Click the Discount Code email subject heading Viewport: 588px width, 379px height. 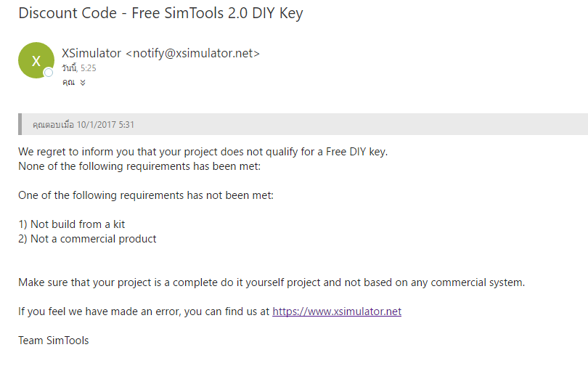coord(160,12)
